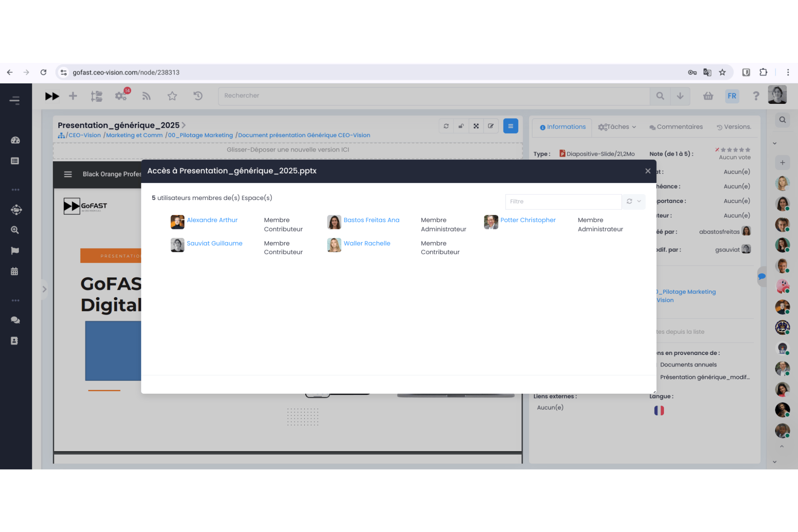Expand the Tâches dropdown tab
The height and width of the screenshot is (532, 798).
pos(617,127)
